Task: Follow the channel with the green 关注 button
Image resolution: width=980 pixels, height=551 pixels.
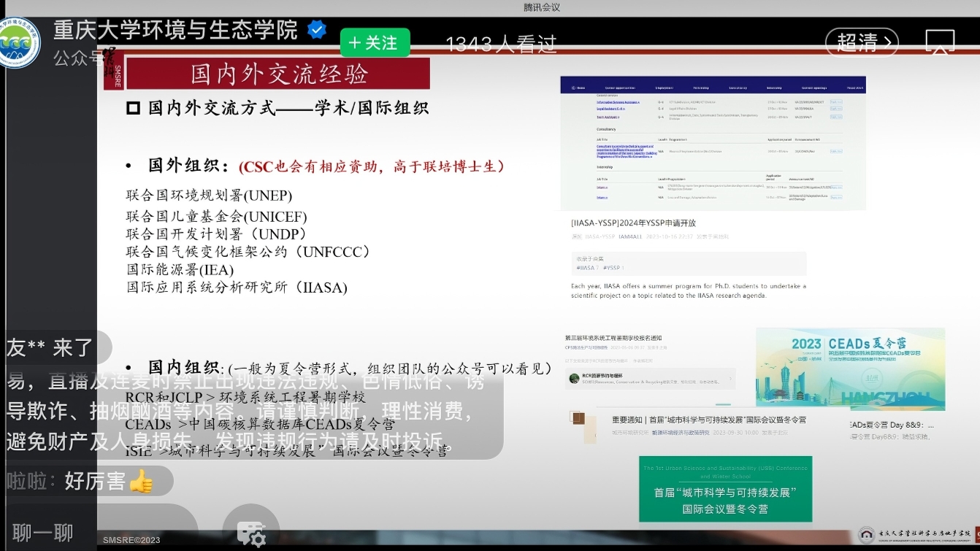Action: point(375,42)
